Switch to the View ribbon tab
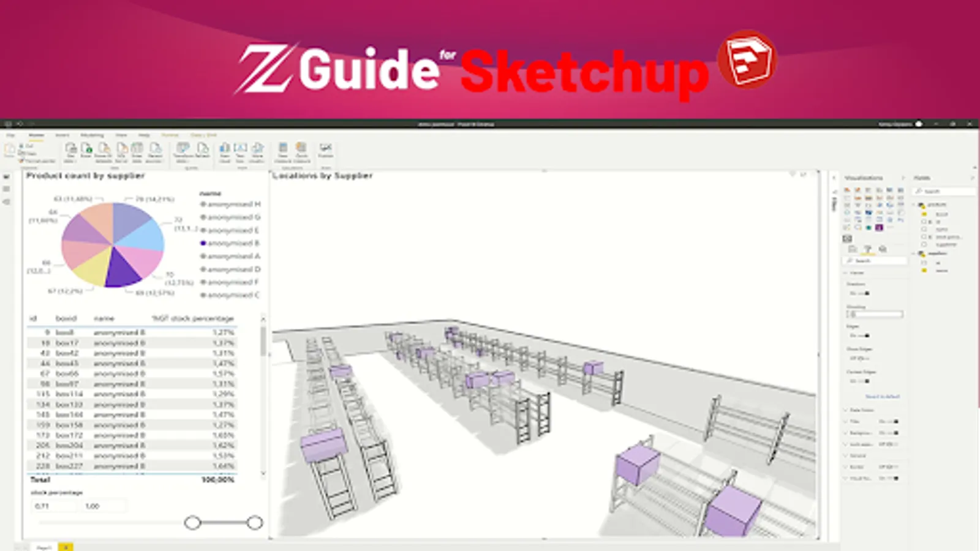 click(121, 135)
